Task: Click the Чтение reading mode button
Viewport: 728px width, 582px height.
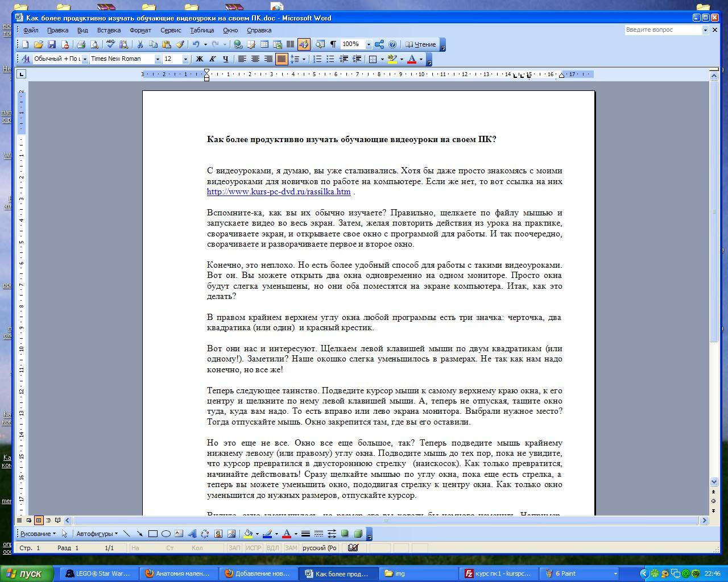Action: 420,44
